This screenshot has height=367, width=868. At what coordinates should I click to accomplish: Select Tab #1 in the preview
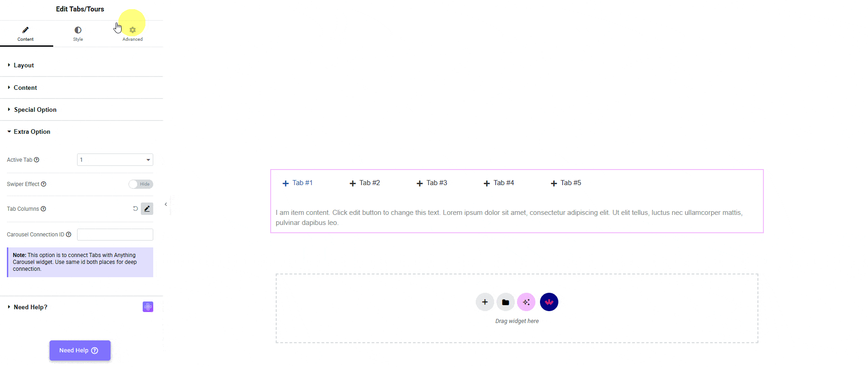pos(302,183)
